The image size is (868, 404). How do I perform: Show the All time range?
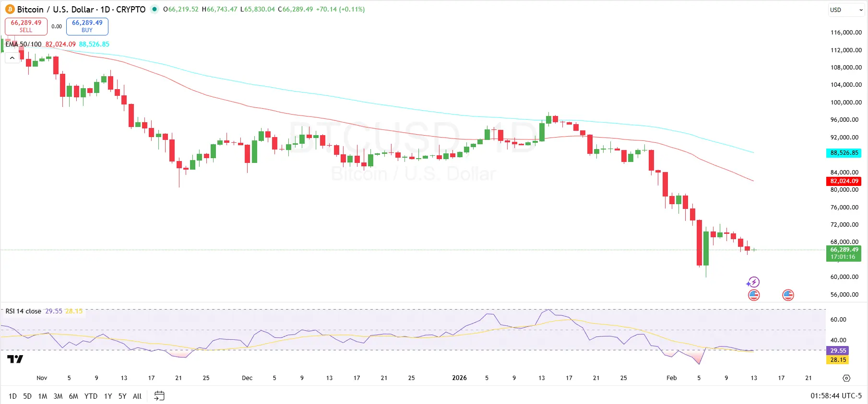pyautogui.click(x=137, y=396)
